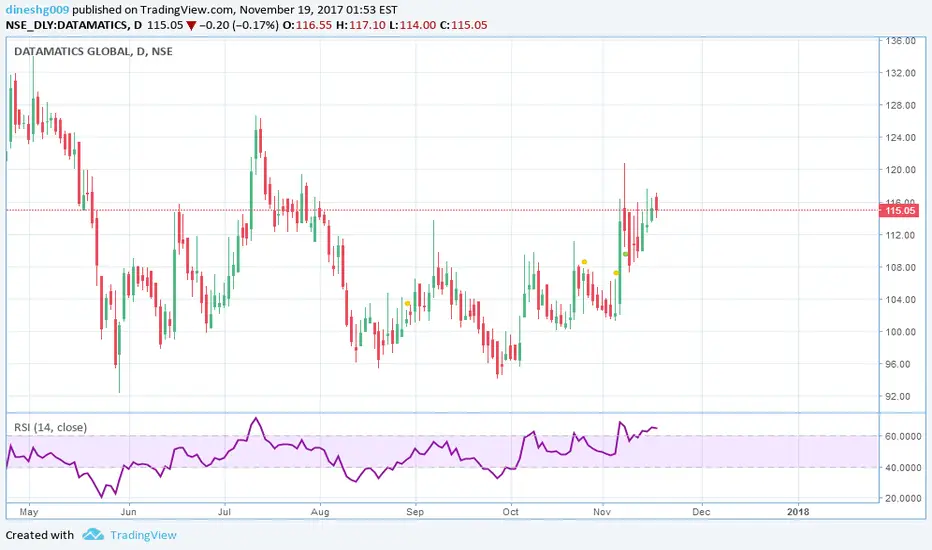Click the 92.00 price axis label
The image size is (932, 550).
(898, 397)
